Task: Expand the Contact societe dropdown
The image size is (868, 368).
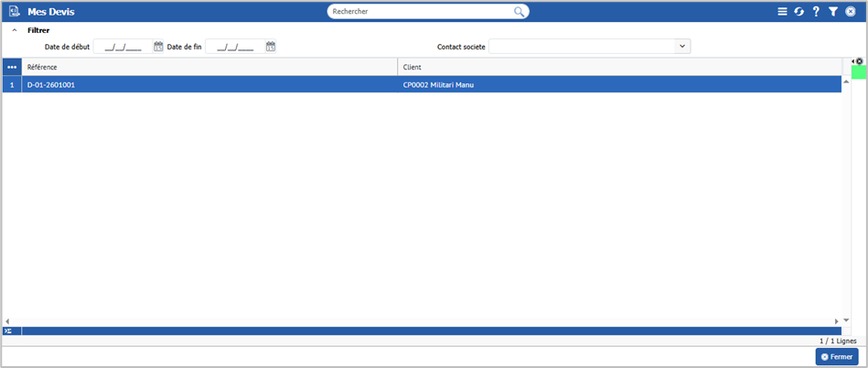Action: (682, 46)
